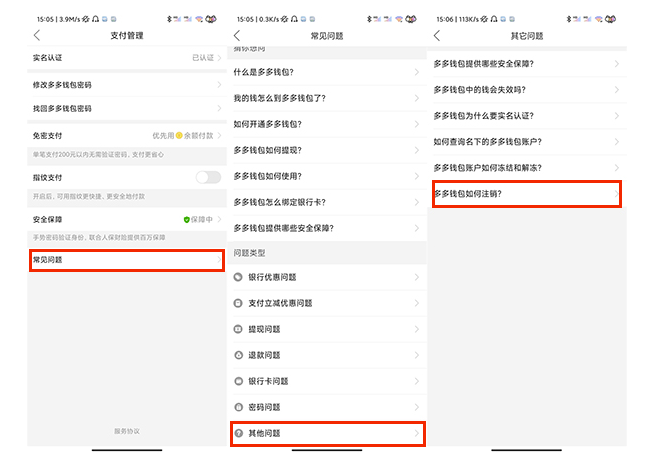Click the 银行卡问题 category icon
The width and height of the screenshot is (649, 465).
coord(238,381)
